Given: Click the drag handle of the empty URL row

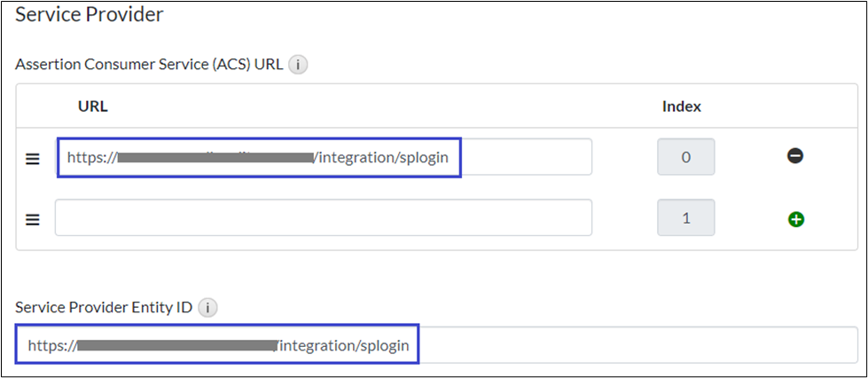Looking at the screenshot, I should [32, 219].
